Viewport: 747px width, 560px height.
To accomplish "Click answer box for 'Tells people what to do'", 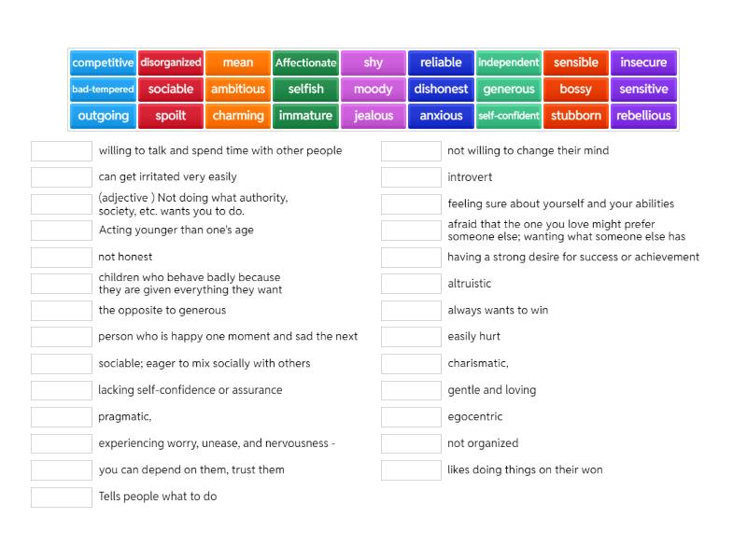I will [x=62, y=497].
